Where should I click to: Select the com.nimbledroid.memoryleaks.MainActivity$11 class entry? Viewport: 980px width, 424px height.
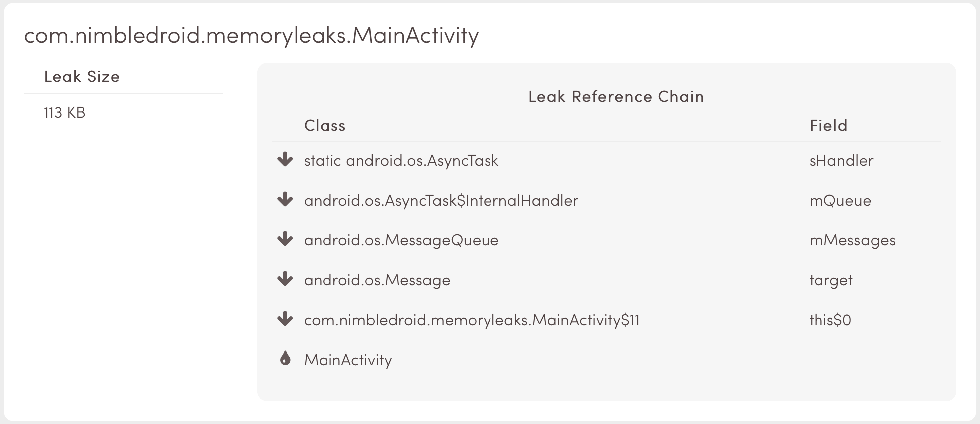472,320
